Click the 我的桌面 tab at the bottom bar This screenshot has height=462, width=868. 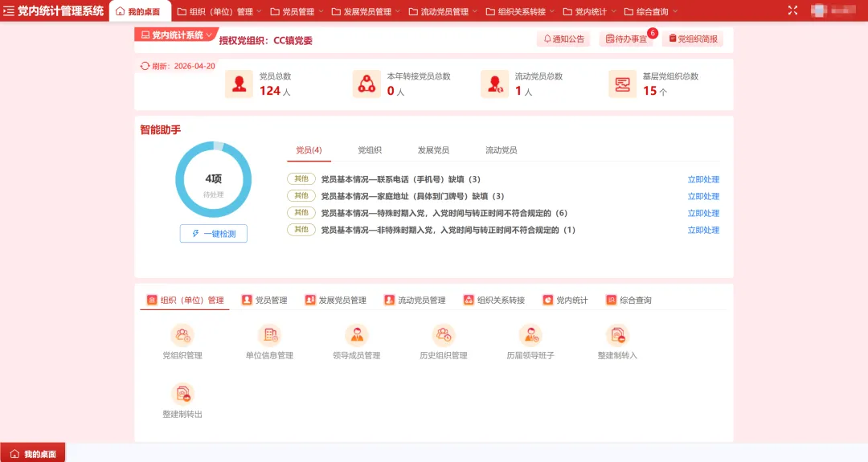[x=33, y=453]
